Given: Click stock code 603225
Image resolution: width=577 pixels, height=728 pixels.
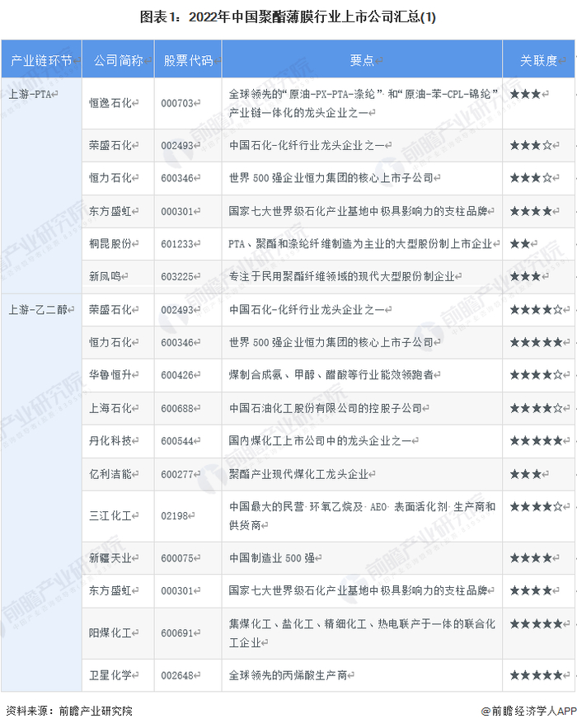Looking at the screenshot, I should click(x=177, y=276).
